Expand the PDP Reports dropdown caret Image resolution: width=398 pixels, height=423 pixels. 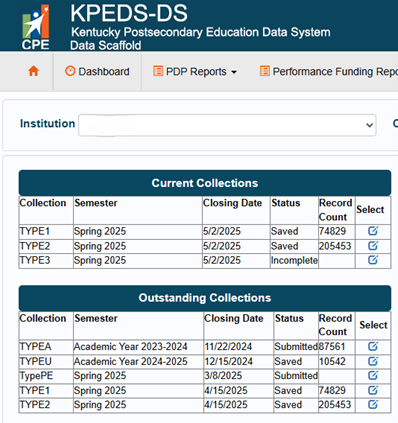point(234,72)
